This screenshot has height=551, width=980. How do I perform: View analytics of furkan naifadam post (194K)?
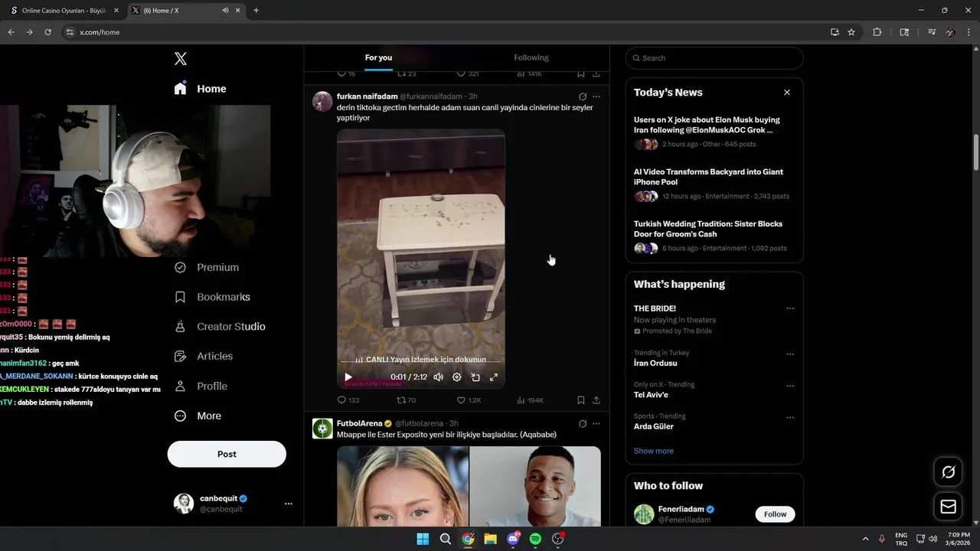pos(530,400)
